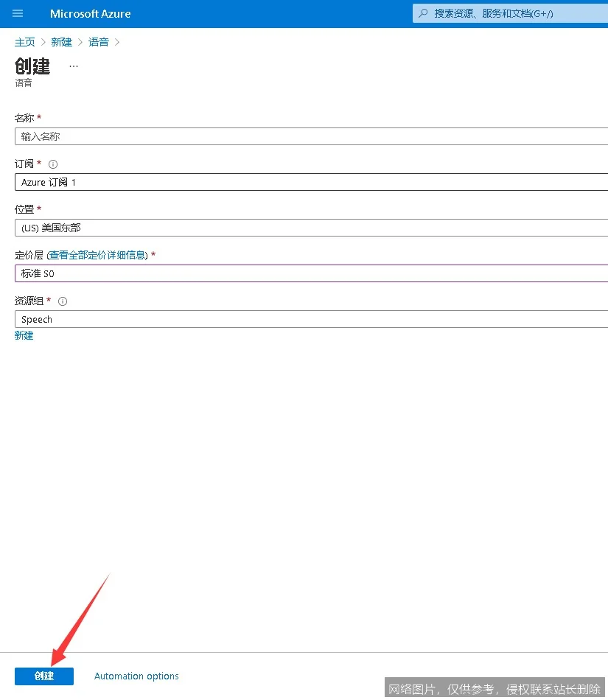Open Automation options
Image resolution: width=608 pixels, height=700 pixels.
tap(136, 676)
